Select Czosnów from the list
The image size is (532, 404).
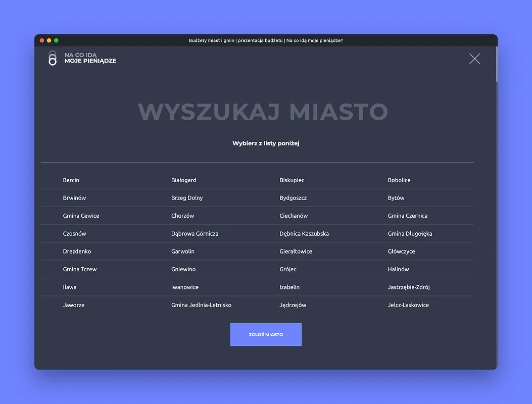[x=74, y=233]
